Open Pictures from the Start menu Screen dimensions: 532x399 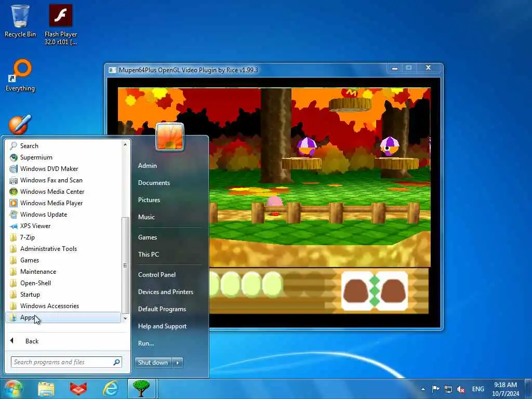point(149,200)
